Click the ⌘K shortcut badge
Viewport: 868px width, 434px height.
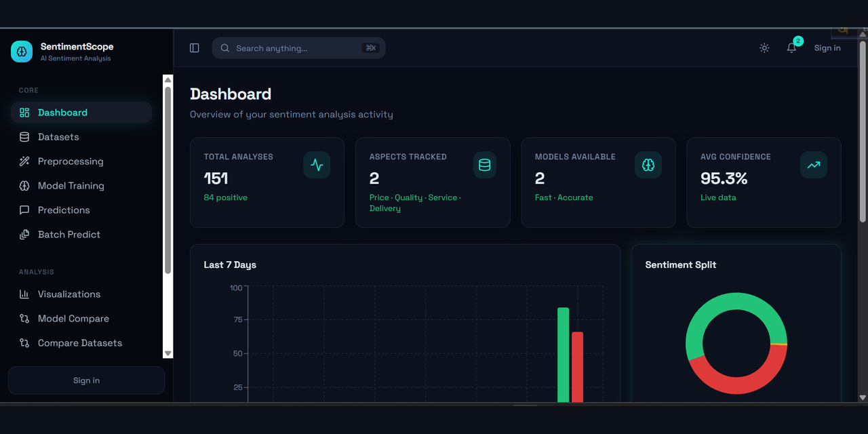[370, 48]
